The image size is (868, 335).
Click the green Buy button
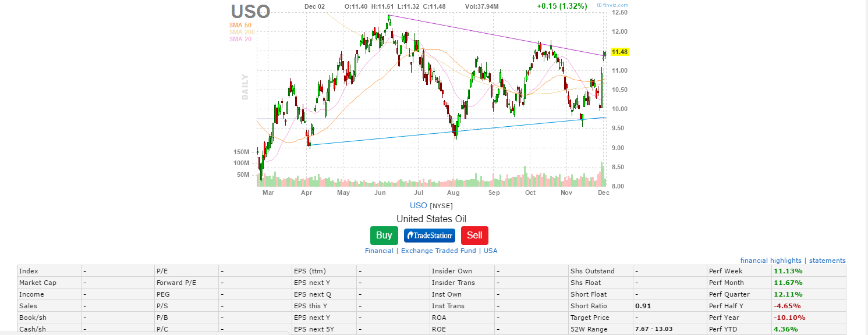(x=384, y=236)
